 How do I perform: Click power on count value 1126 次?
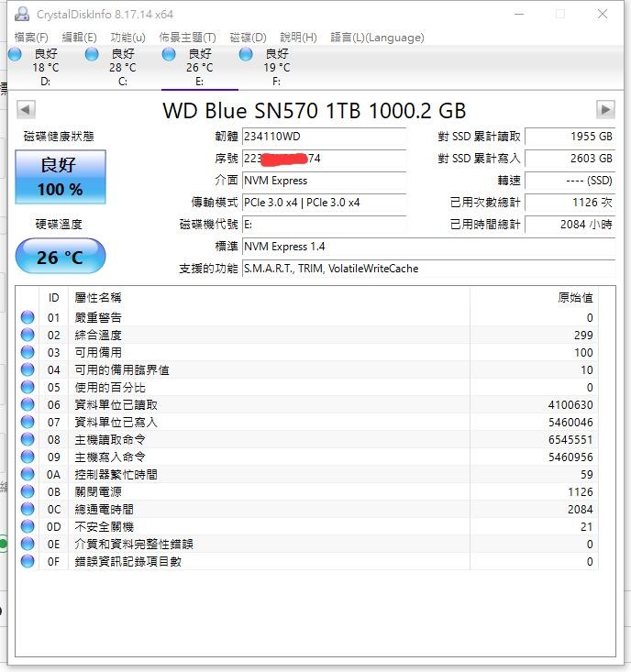(570, 202)
